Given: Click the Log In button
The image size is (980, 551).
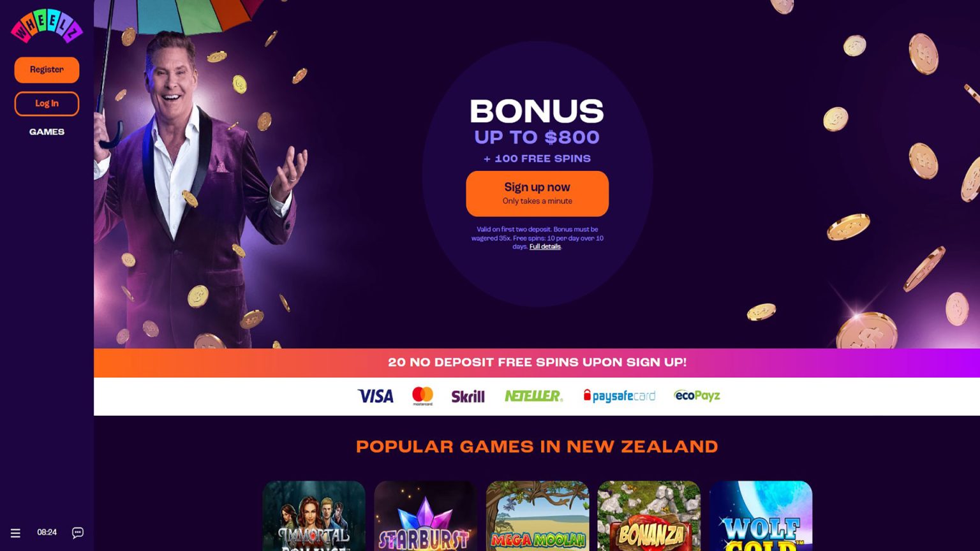Looking at the screenshot, I should (47, 103).
